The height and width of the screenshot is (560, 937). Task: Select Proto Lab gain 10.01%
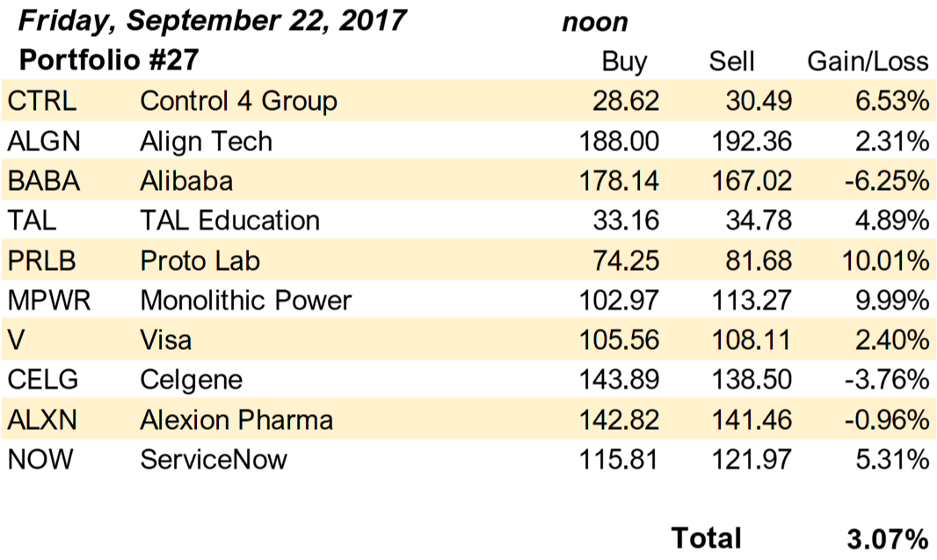tap(886, 260)
